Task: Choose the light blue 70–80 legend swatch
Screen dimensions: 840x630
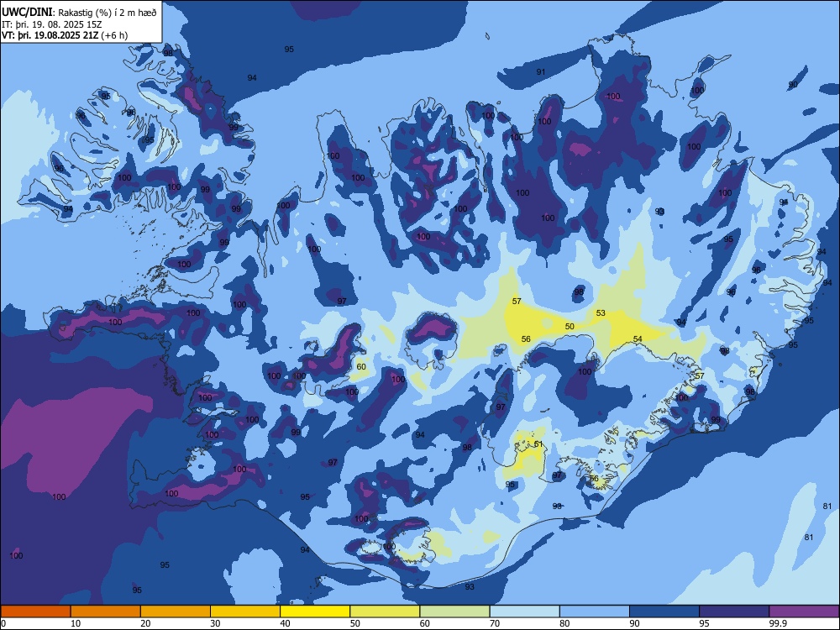Action: pyautogui.click(x=524, y=612)
